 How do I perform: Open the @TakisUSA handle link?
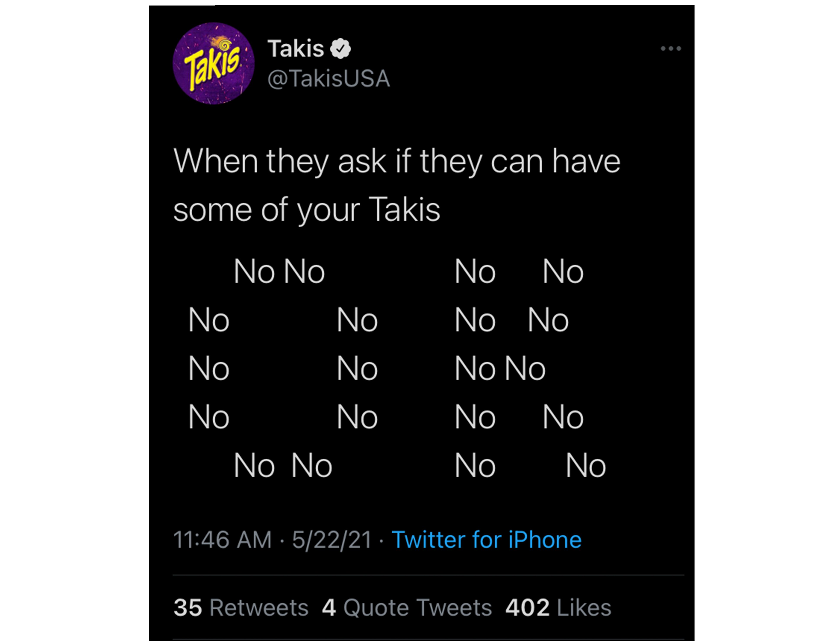click(x=328, y=79)
